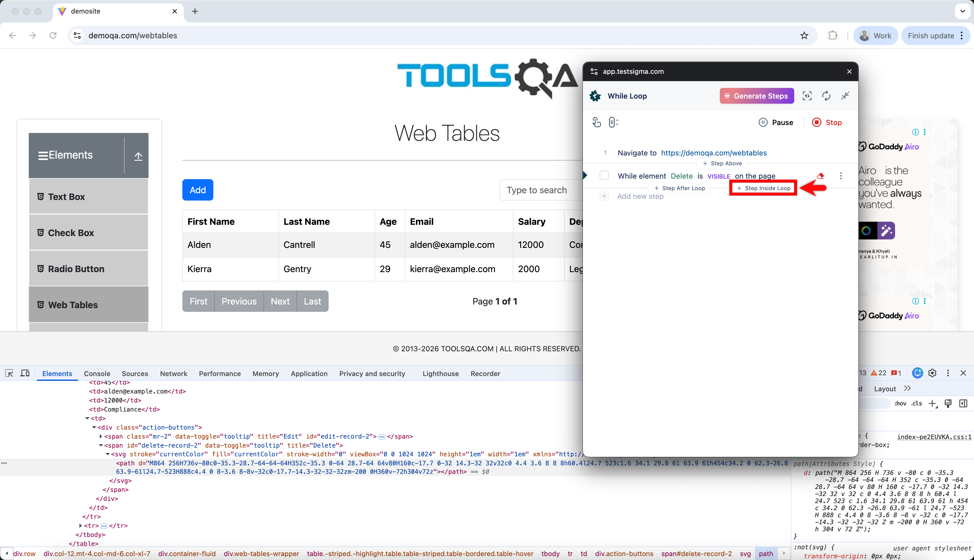The height and width of the screenshot is (560, 974).
Task: Open Chrome extensions puzzle icon
Action: [x=833, y=35]
